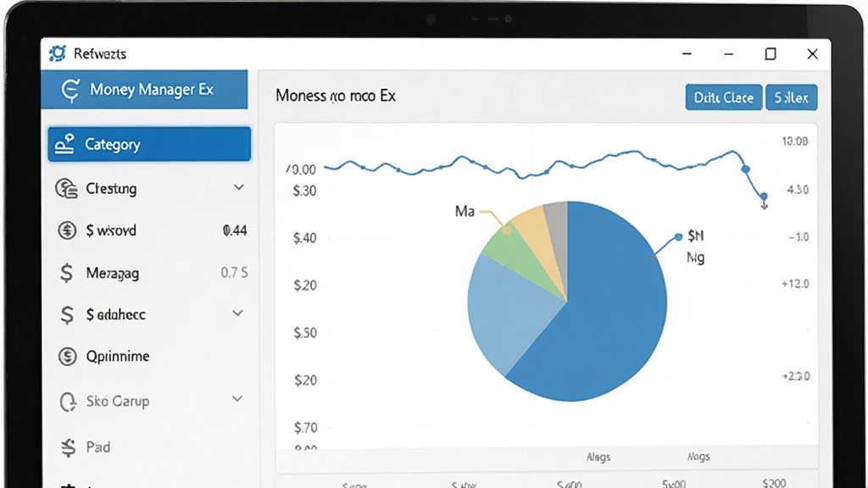
Task: Click the $.70 axis label
Action: tap(305, 427)
